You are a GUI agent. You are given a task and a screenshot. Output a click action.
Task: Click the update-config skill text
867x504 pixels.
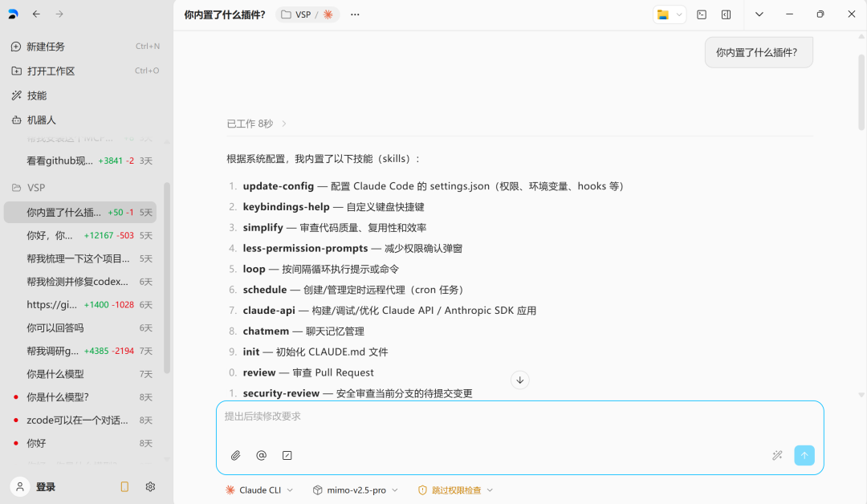click(278, 186)
